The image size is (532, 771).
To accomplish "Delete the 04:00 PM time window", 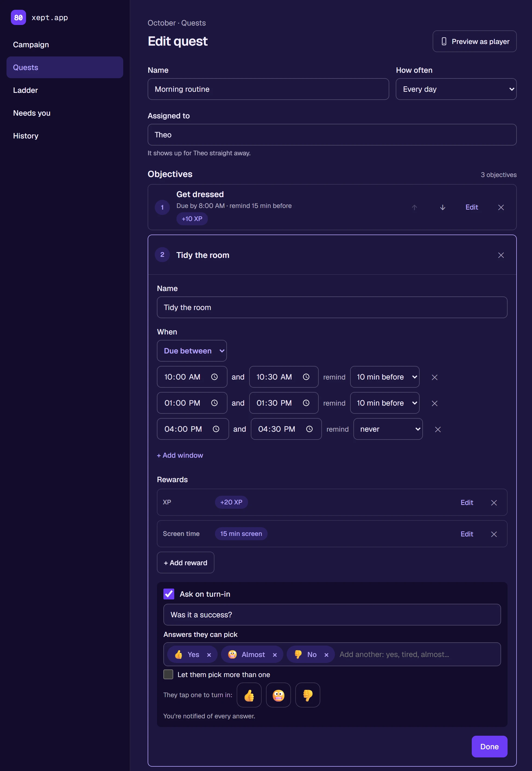I will tap(438, 429).
